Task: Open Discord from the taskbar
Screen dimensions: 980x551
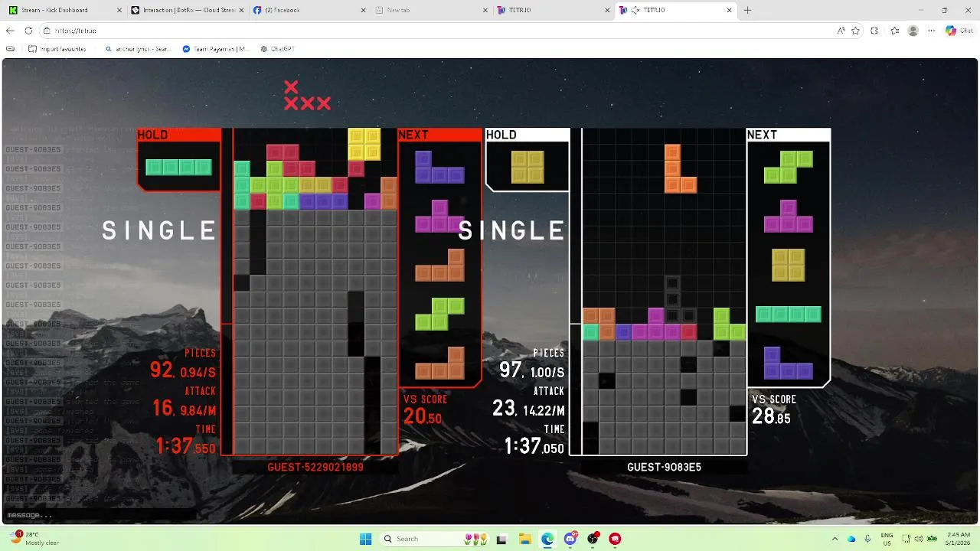Action: pos(570,539)
